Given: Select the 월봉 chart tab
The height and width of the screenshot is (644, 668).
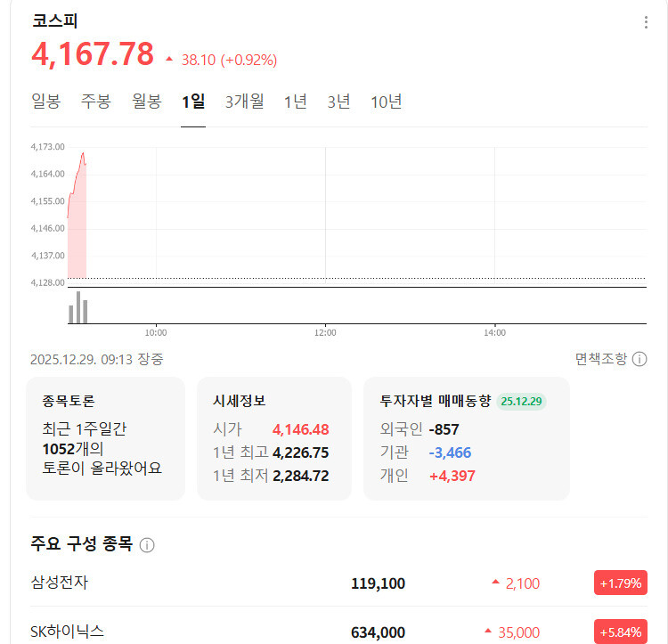Looking at the screenshot, I should [147, 102].
